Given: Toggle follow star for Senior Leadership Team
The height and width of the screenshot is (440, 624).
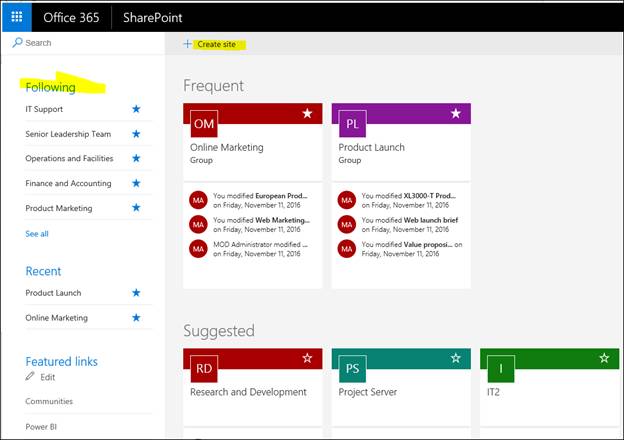Looking at the screenshot, I should click(x=137, y=133).
